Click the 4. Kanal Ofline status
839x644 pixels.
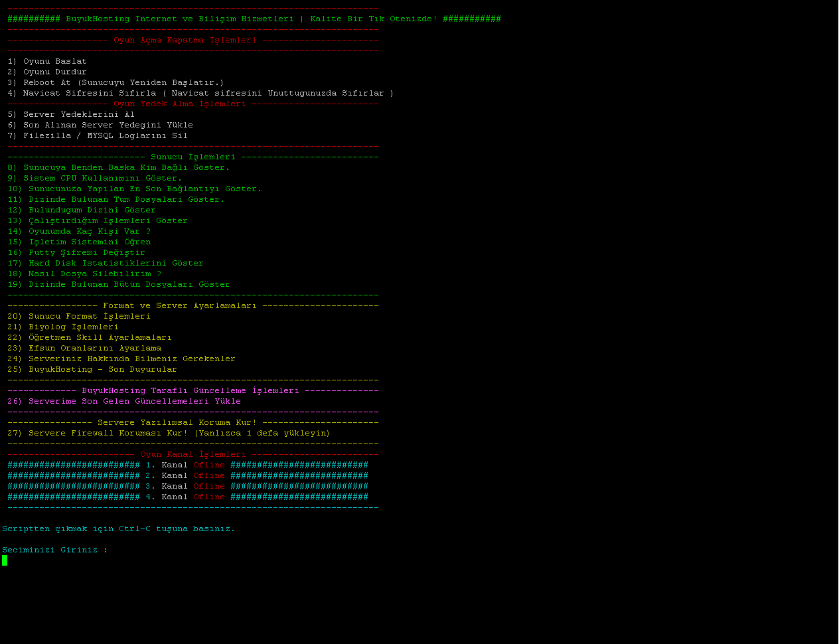click(x=208, y=497)
